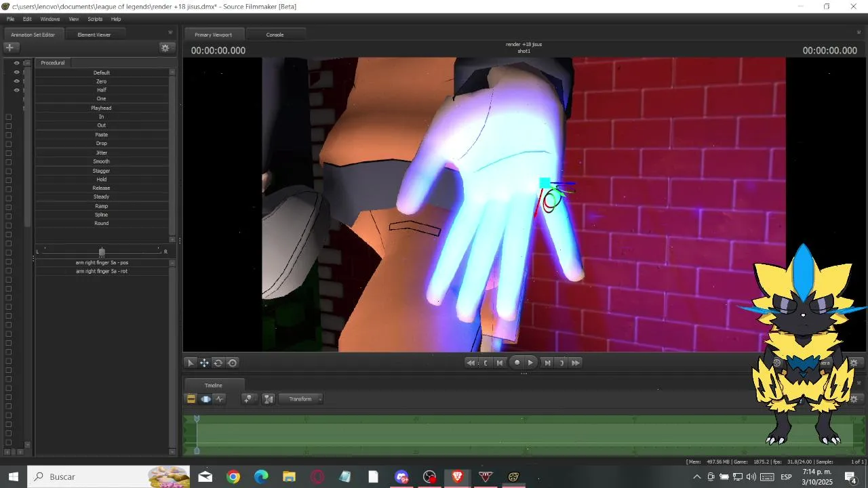Step back one frame in viewport
This screenshot has width=868, height=488.
tap(500, 363)
